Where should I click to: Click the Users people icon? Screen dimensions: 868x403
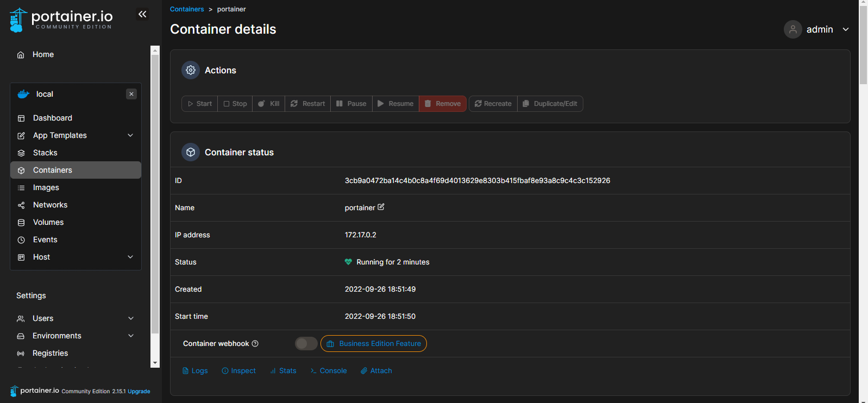click(21, 319)
